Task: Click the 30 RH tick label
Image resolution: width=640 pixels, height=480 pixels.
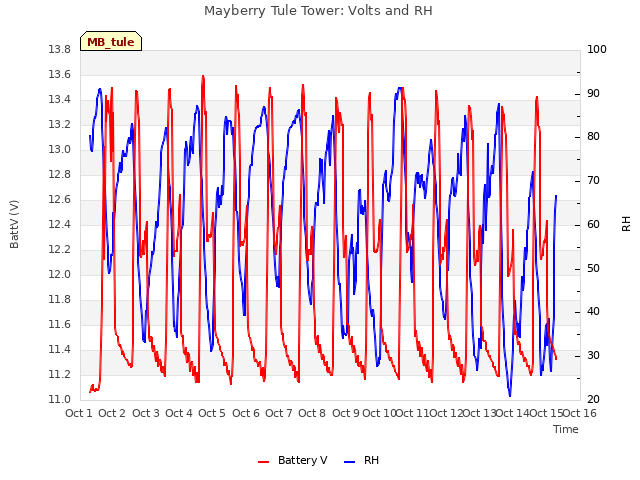Action: [593, 356]
